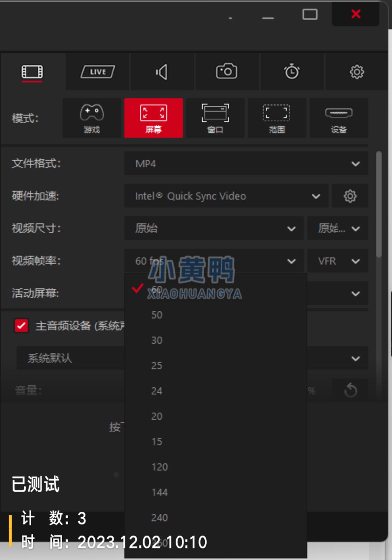Click the settings panel vertical scrollbar

click(x=379, y=204)
